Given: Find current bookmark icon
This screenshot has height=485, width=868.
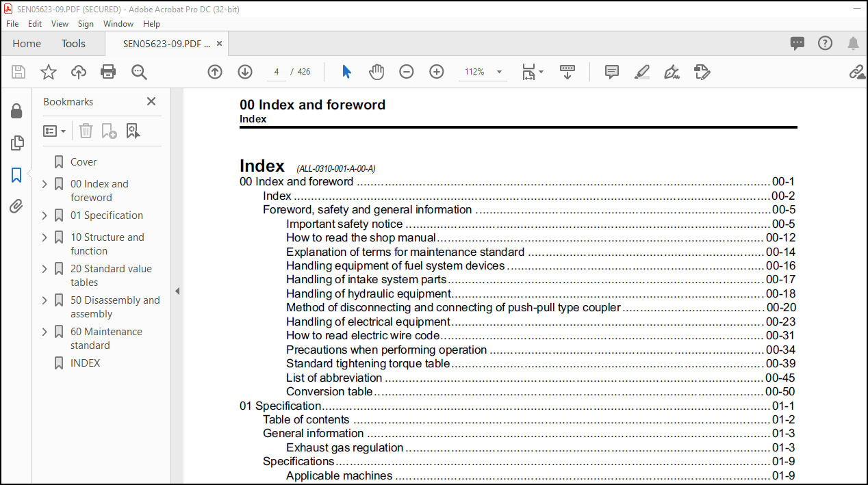Looking at the screenshot, I should click(x=133, y=131).
